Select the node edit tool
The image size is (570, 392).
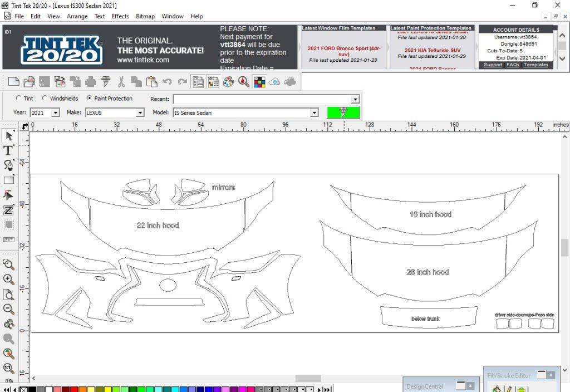pyautogui.click(x=9, y=195)
